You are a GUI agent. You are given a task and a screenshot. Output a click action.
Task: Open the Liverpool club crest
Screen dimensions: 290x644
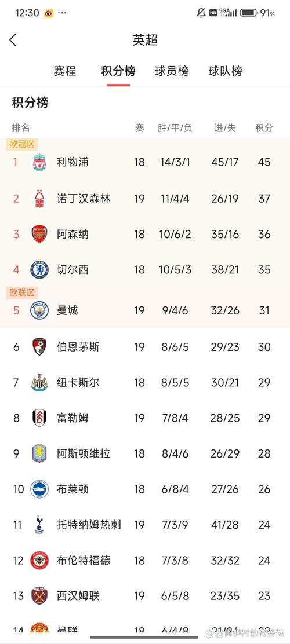pyautogui.click(x=39, y=162)
